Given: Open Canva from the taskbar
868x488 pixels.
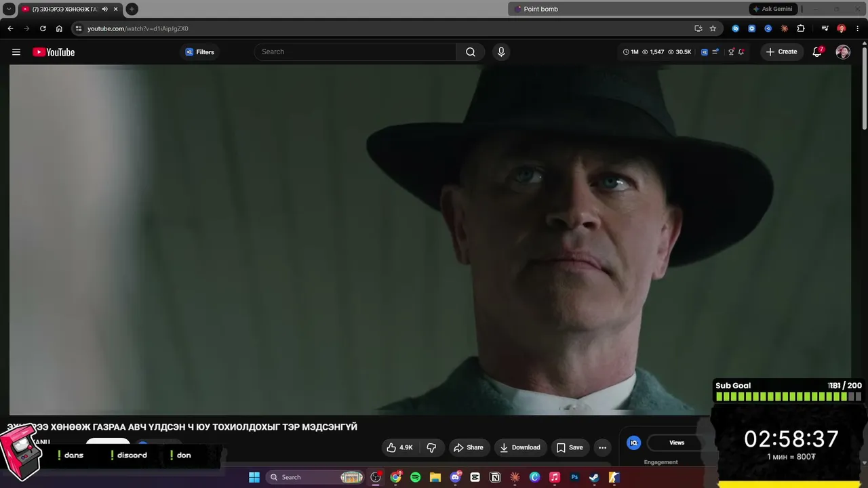Looking at the screenshot, I should pyautogui.click(x=535, y=477).
